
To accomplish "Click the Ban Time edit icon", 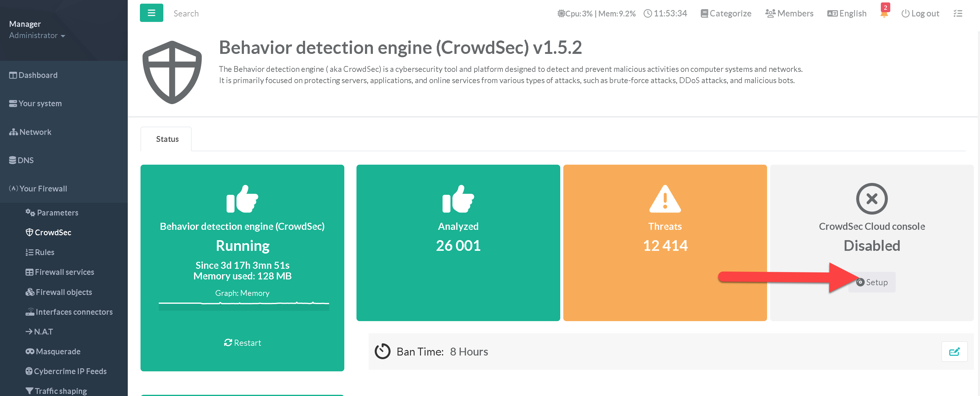I will tap(954, 352).
